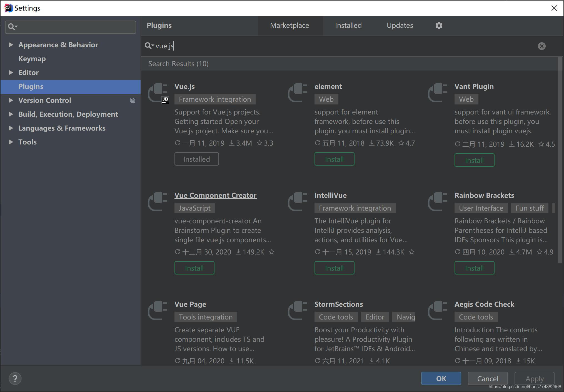Click the rating star of element plugin

[x=401, y=143]
